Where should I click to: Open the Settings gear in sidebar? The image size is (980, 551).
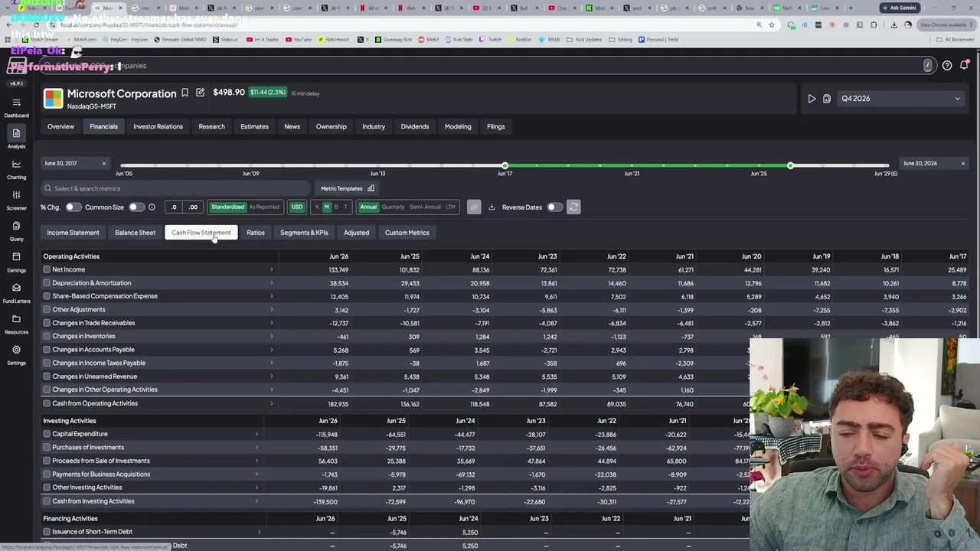point(16,350)
